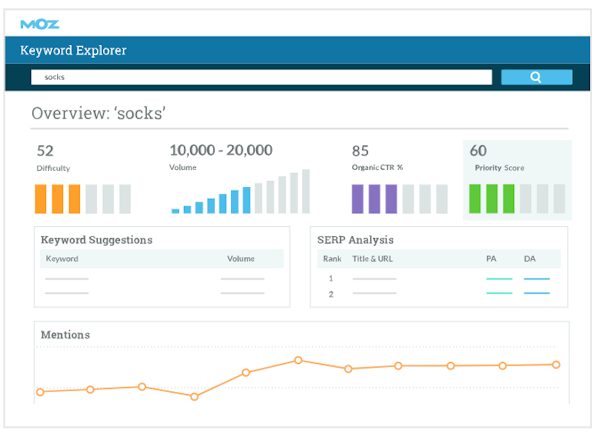600x433 pixels.
Task: Click the 'Volume' column header in Keyword Suggestions
Action: coord(241,259)
